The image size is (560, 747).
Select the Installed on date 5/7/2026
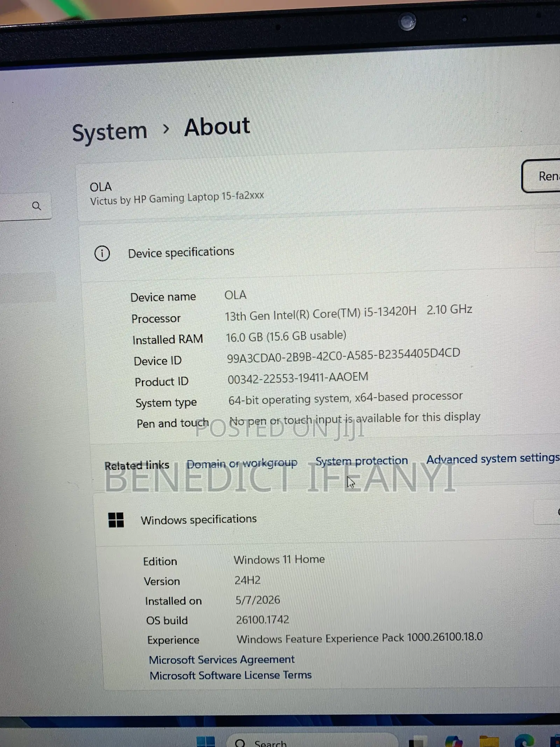(x=258, y=600)
